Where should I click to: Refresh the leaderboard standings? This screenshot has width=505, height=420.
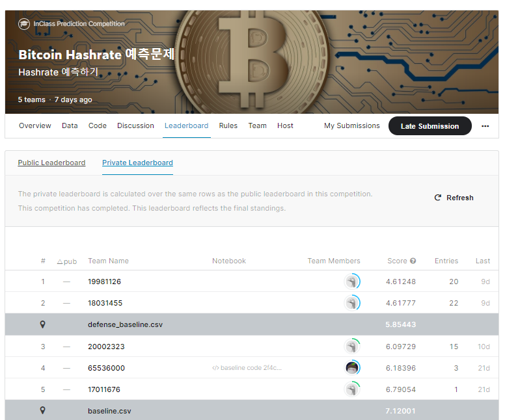[454, 198]
